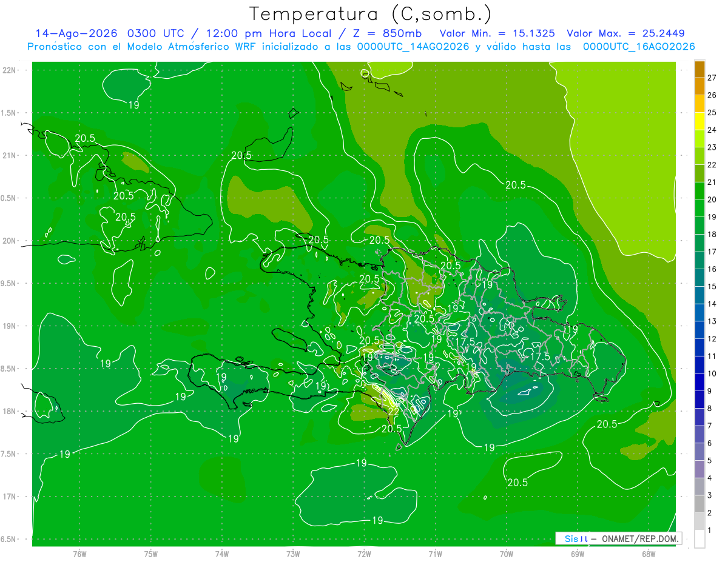The image size is (728, 562).
Task: Click the 'Valor Max. = 25.2449' readout
Action: click(x=626, y=33)
